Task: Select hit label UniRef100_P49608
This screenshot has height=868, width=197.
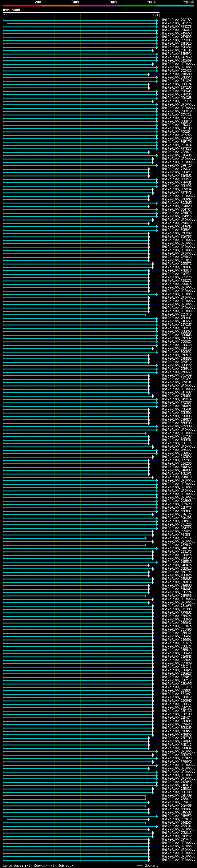Action: tap(177, 33)
